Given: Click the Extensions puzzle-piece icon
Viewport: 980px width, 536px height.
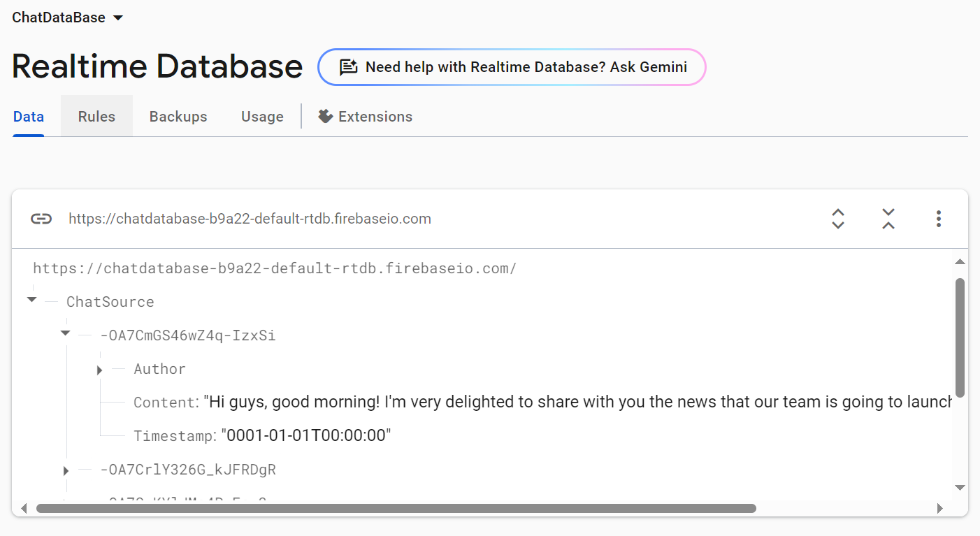Looking at the screenshot, I should [x=325, y=116].
